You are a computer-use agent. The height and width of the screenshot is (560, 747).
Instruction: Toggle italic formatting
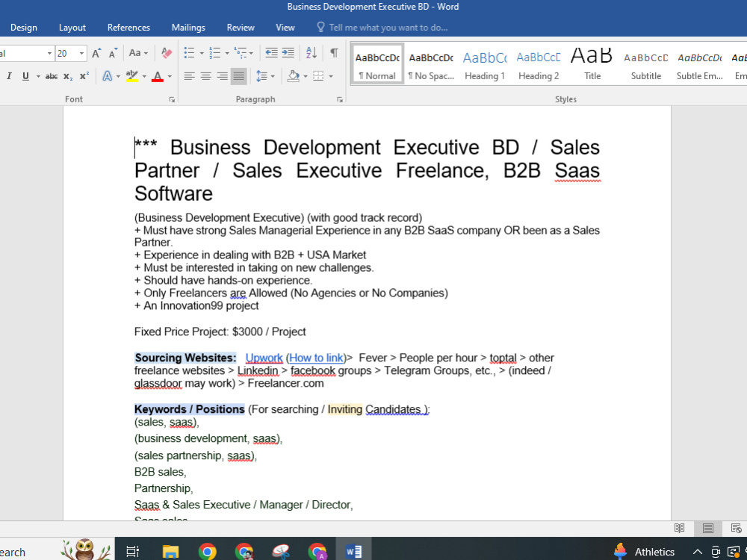9,76
